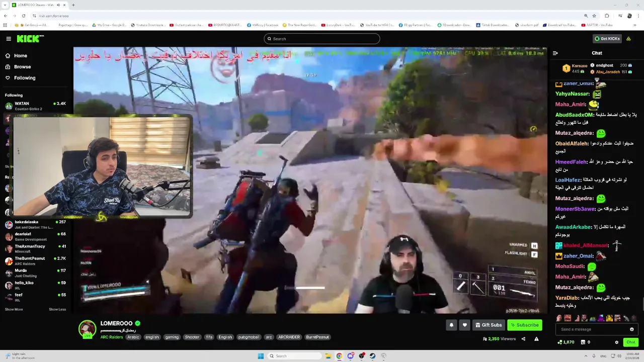This screenshot has height=362, width=644.
Task: Click the green Chat send button
Action: tap(631, 342)
